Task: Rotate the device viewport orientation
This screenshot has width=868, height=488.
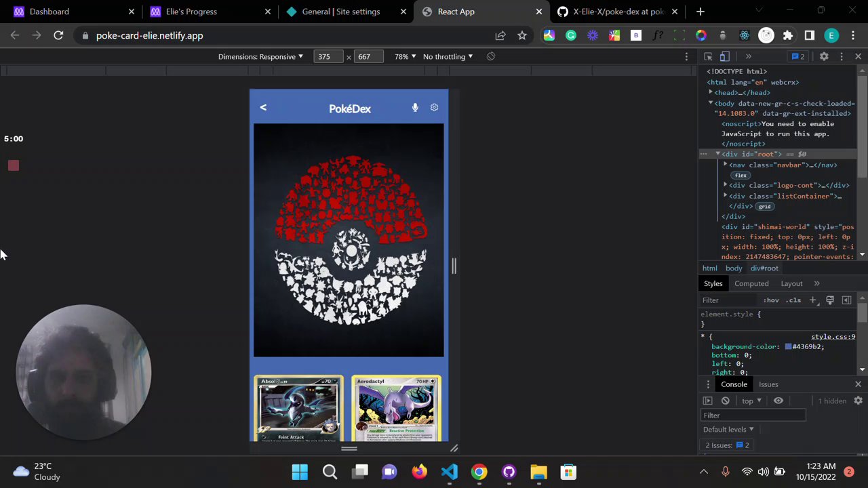Action: tap(491, 56)
